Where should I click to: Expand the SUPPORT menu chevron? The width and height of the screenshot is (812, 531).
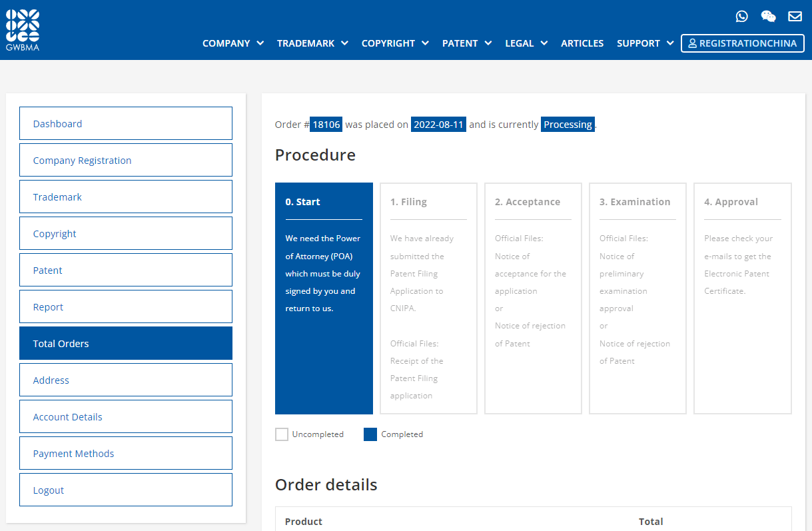coord(670,43)
